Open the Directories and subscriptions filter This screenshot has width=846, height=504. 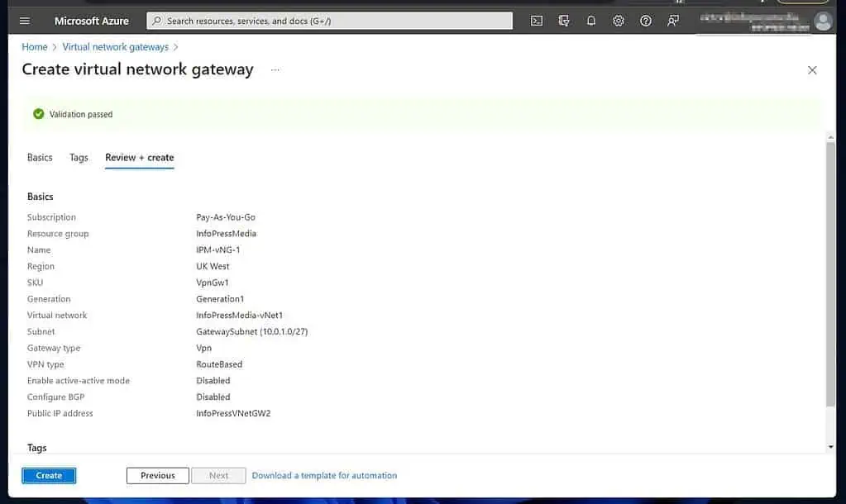tap(564, 21)
